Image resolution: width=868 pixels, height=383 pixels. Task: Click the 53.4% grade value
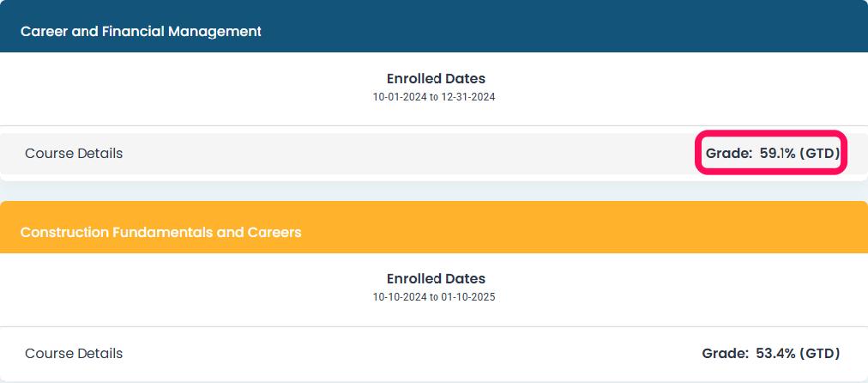[x=778, y=353]
